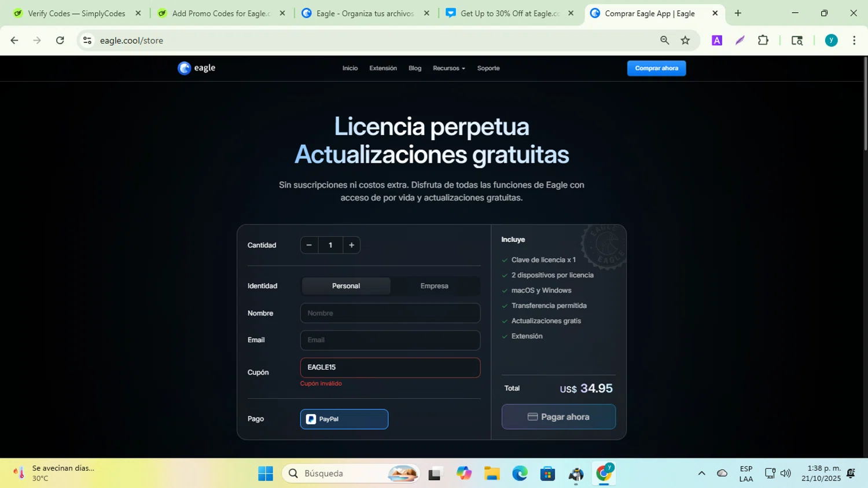Open Windows Start menu
The image size is (868, 488).
[x=266, y=474]
